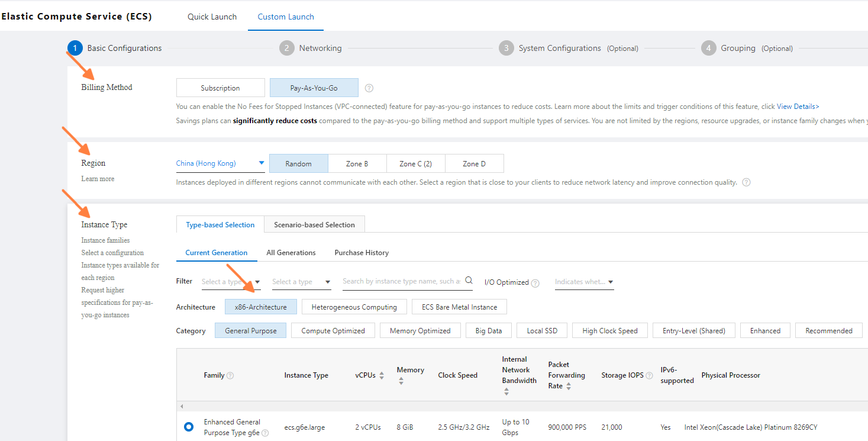Click the I/O Optimized help icon

(x=535, y=283)
